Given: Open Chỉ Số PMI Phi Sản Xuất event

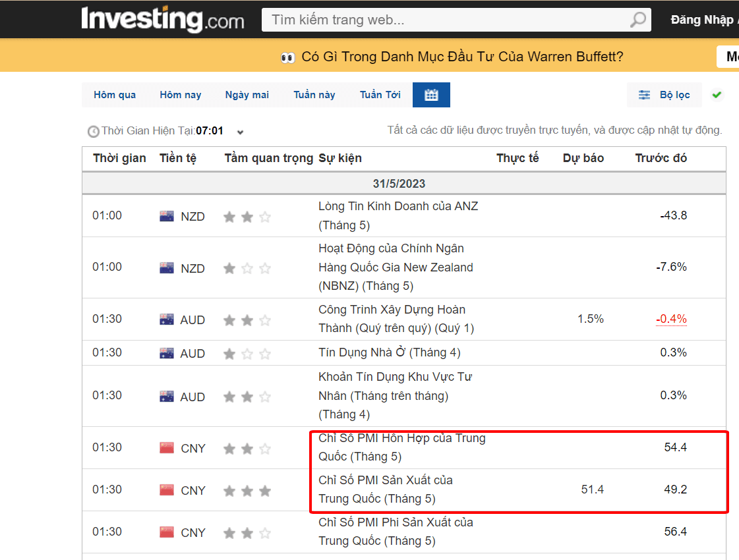Looking at the screenshot, I should (x=396, y=532).
